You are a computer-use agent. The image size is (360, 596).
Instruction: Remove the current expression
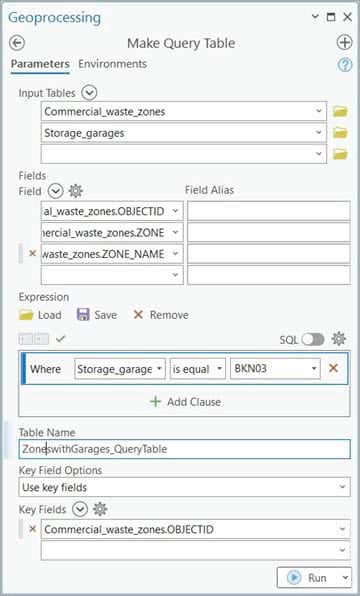point(161,315)
